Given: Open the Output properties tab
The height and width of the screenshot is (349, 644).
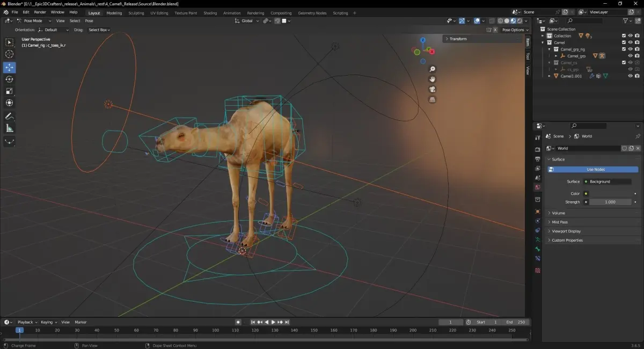Looking at the screenshot, I should coord(538,159).
